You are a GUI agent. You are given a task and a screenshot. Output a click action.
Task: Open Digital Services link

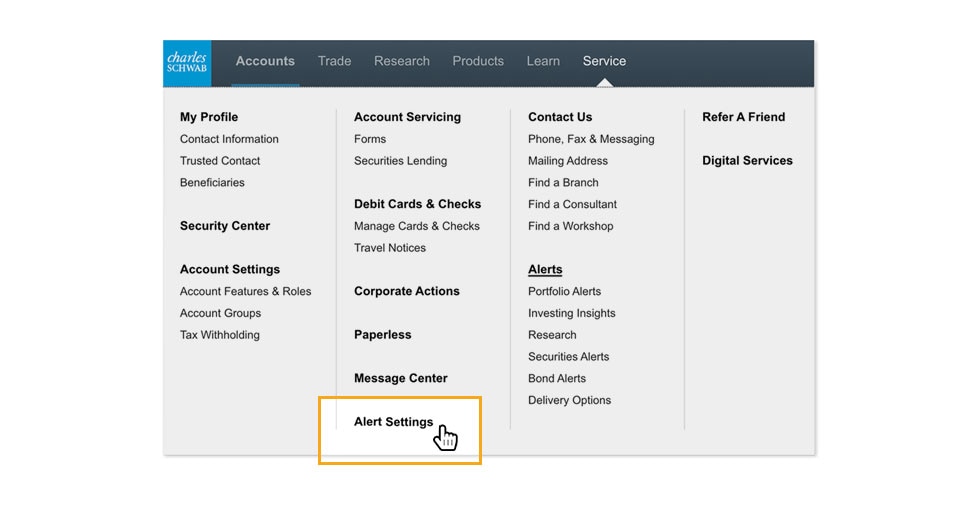click(x=747, y=161)
